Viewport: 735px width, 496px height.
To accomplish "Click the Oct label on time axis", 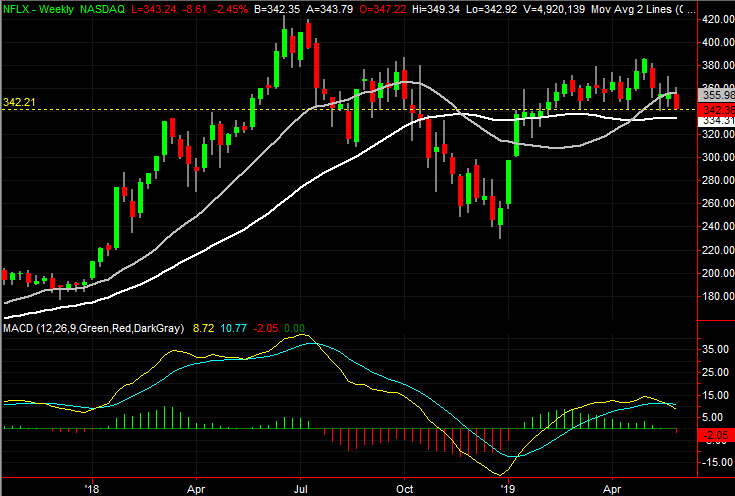I will pyautogui.click(x=404, y=489).
